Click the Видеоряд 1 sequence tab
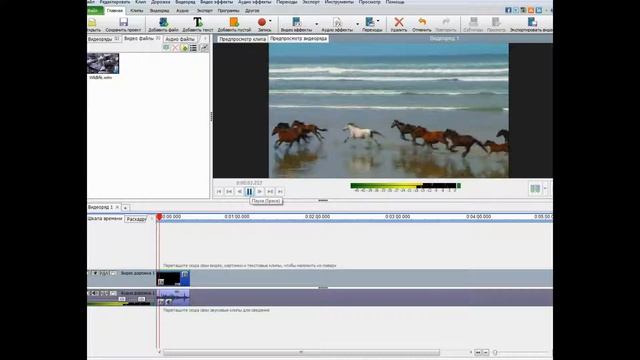Viewport: 640px width, 360px height. coord(100,207)
